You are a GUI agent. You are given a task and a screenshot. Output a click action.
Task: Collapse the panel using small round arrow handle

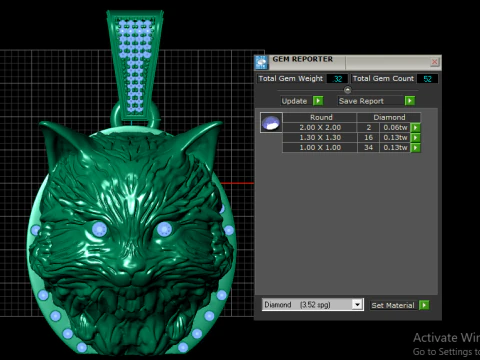pos(347,90)
